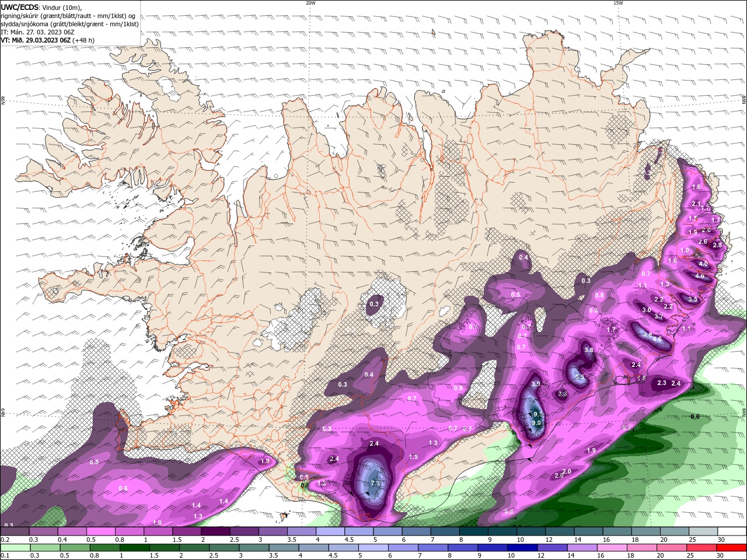
Task: Select the light periwinkle 4 swatch in snow legend
Action: coord(330,531)
